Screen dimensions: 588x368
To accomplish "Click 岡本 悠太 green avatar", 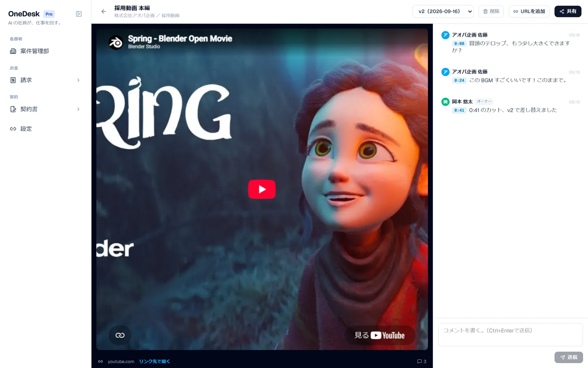I will coord(445,102).
